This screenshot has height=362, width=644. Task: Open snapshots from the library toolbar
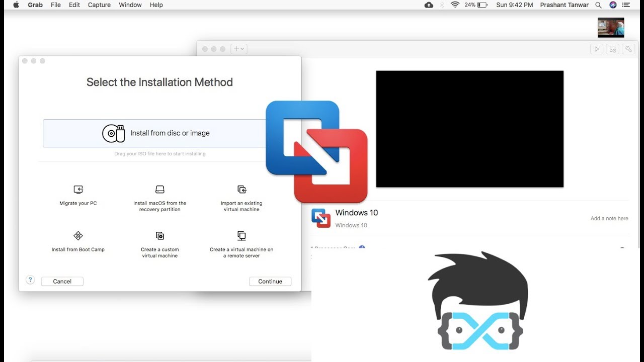pos(612,49)
